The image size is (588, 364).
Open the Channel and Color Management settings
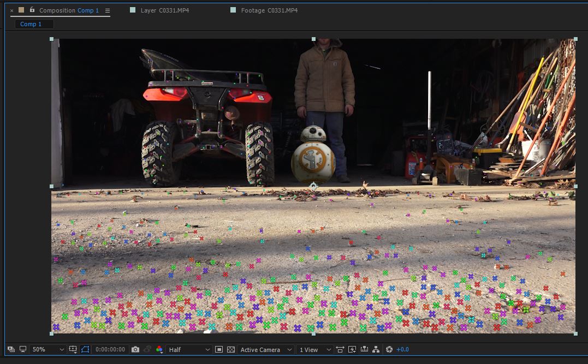(159, 350)
